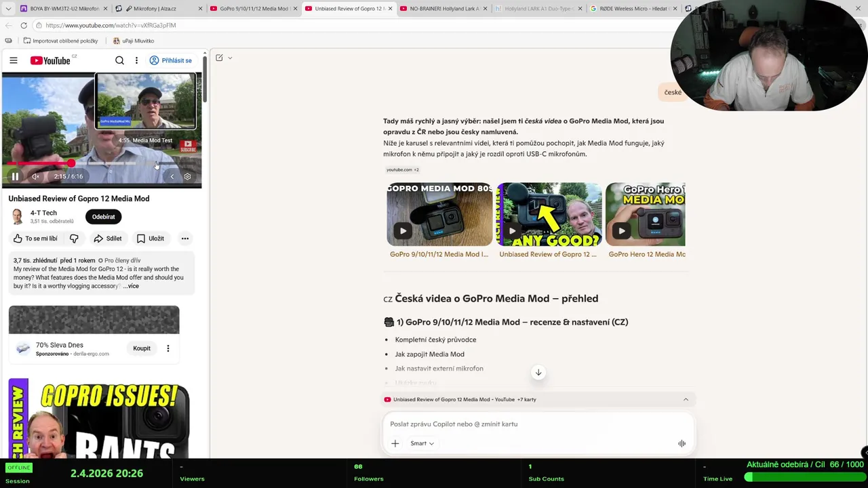Viewport: 868px width, 488px height.
Task: Switch to RØDE Wireless Micro tab
Action: tap(629, 9)
